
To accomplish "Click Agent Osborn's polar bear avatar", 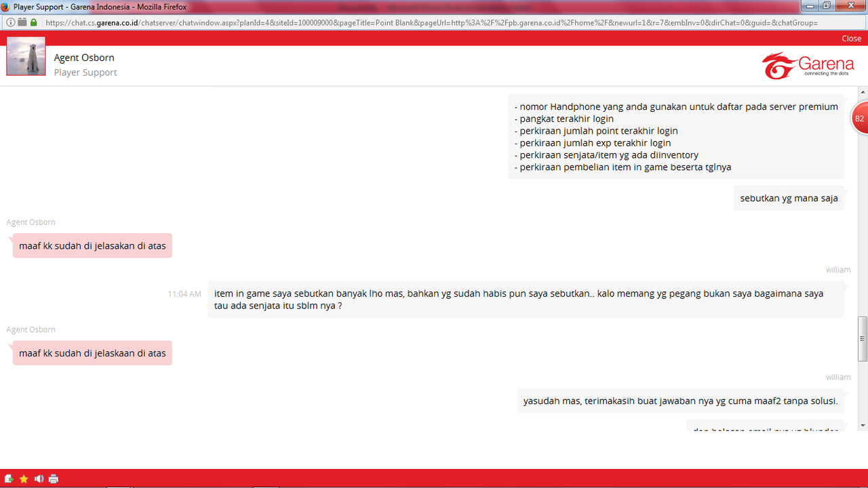I will click(26, 56).
